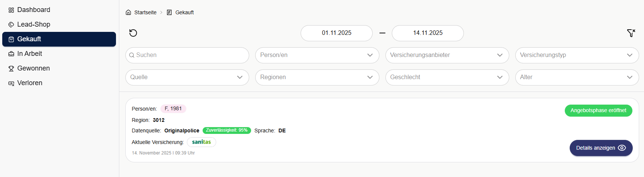Go to the Lead-Shop menu item
This screenshot has height=177, width=644.
34,24
